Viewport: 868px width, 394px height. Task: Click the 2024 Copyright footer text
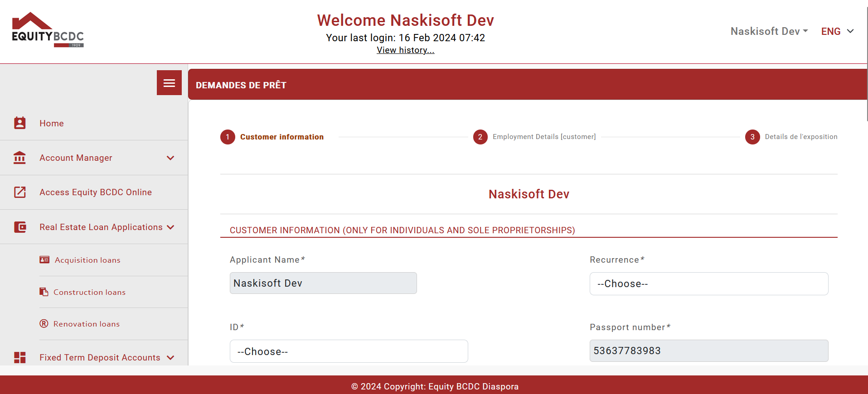coord(435,386)
